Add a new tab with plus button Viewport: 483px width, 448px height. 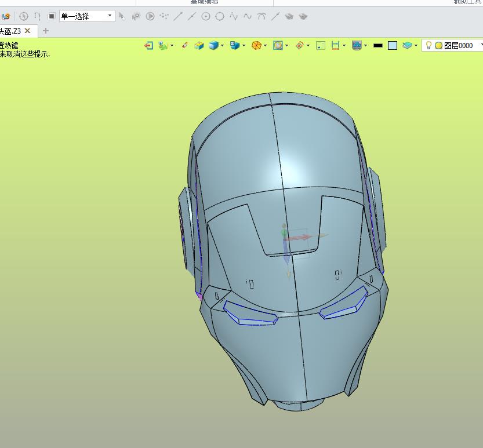pos(46,31)
